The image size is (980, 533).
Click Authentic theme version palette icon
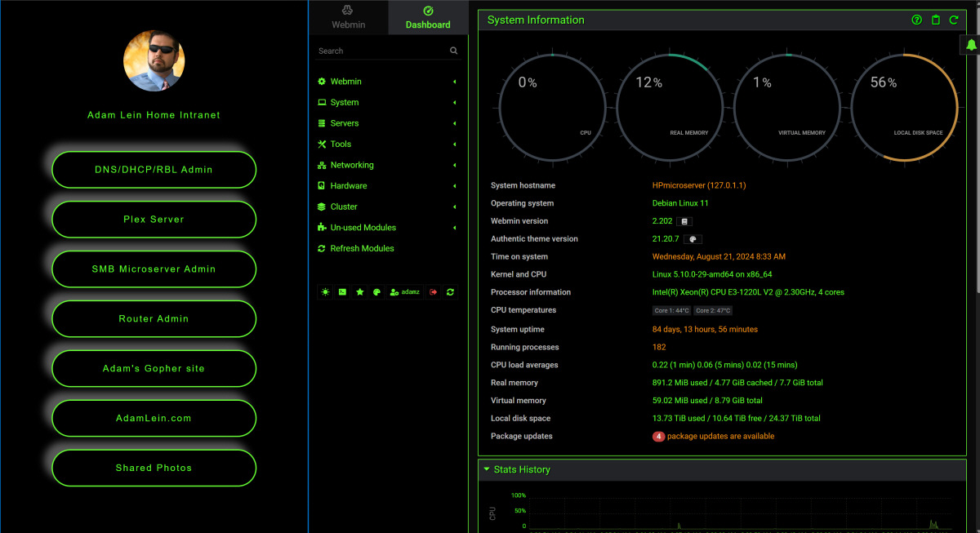[692, 239]
